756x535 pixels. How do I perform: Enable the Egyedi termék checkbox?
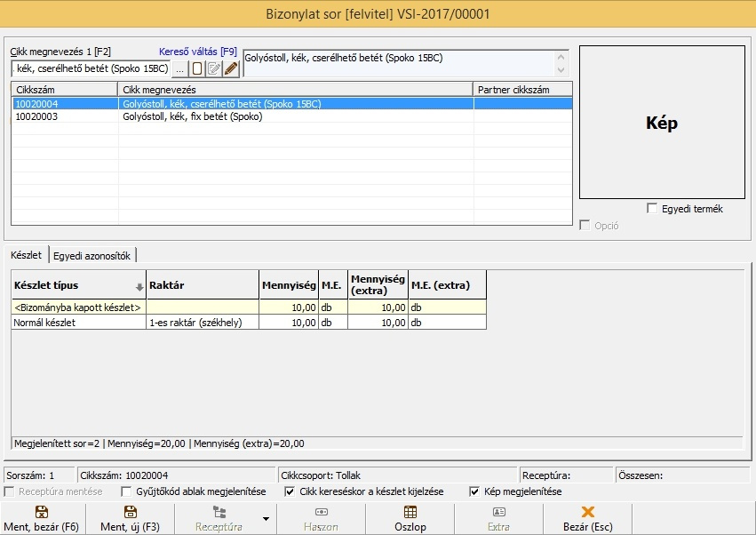[653, 209]
